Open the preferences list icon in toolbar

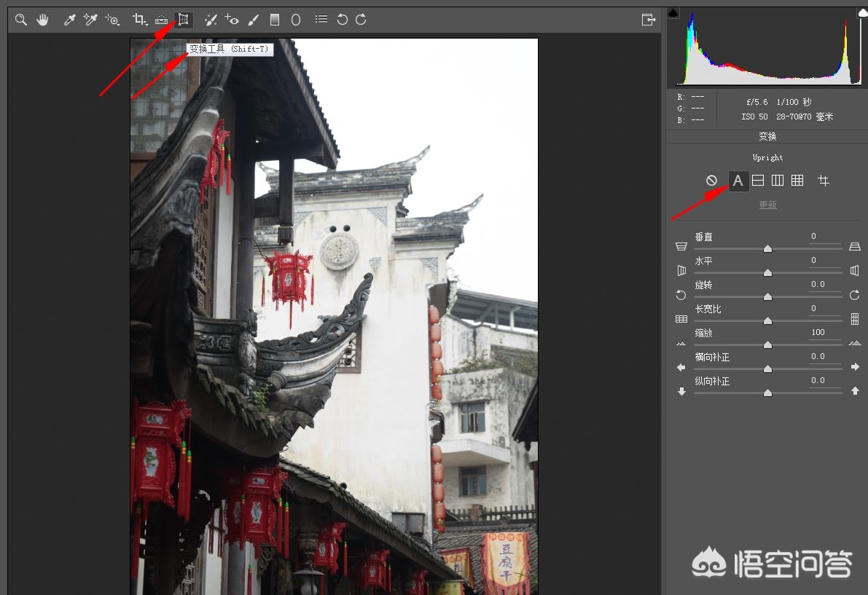pyautogui.click(x=321, y=20)
